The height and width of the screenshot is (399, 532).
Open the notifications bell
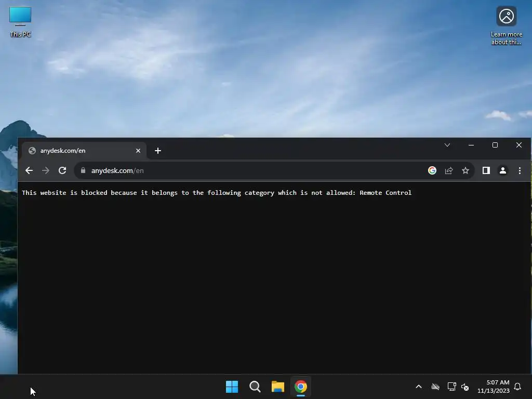point(518,387)
